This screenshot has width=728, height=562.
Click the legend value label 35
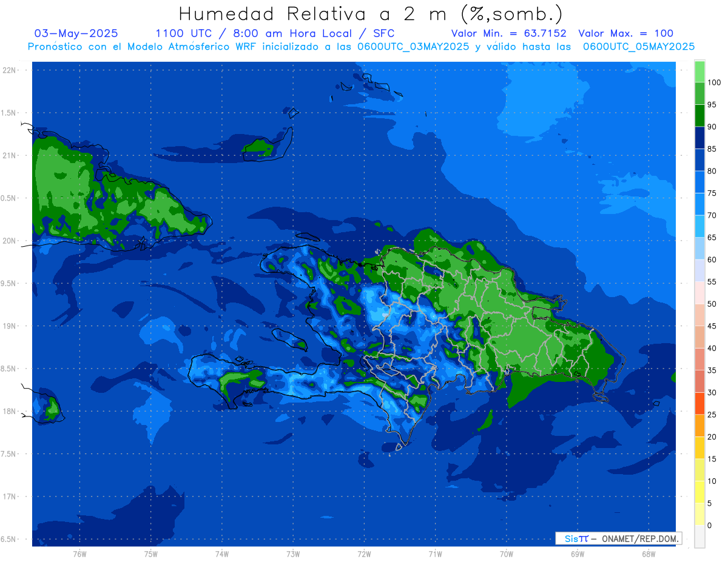click(712, 370)
